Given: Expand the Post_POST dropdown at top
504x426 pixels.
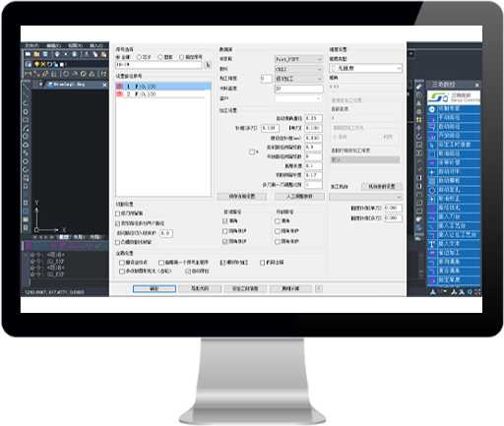Looking at the screenshot, I should 298,59.
